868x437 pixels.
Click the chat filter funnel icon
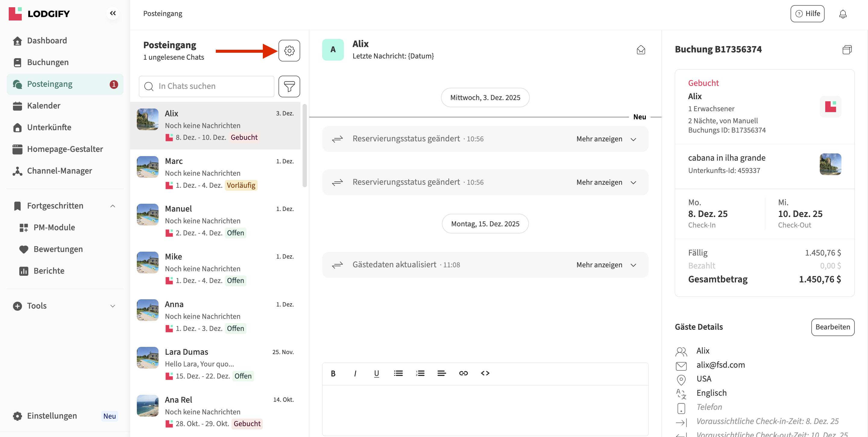(289, 86)
